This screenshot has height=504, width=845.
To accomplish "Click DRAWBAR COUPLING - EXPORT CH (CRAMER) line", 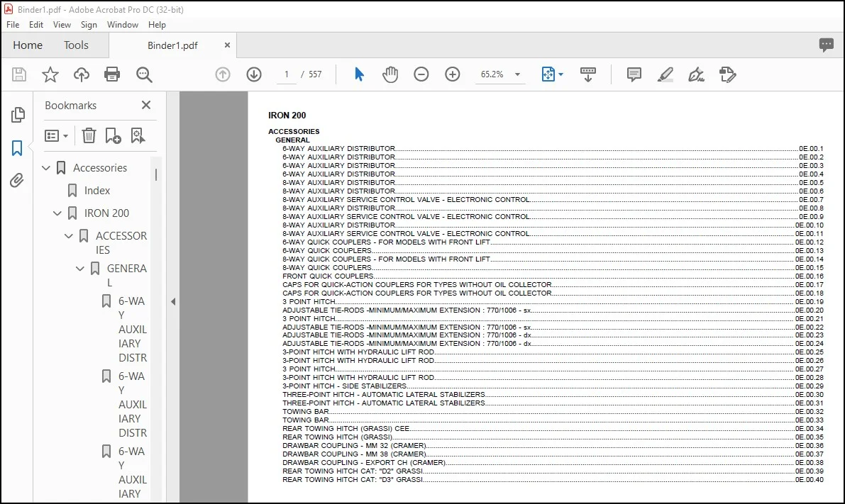I will pyautogui.click(x=553, y=463).
